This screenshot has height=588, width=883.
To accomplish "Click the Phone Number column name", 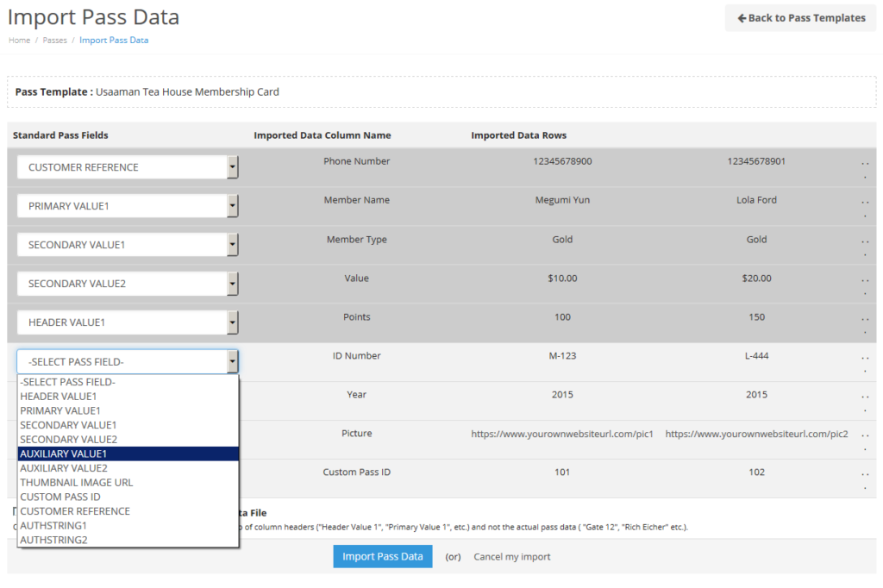I will [356, 161].
